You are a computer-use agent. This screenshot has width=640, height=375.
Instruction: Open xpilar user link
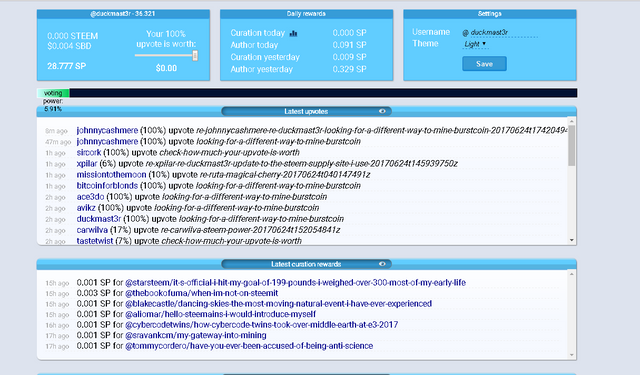point(87,163)
